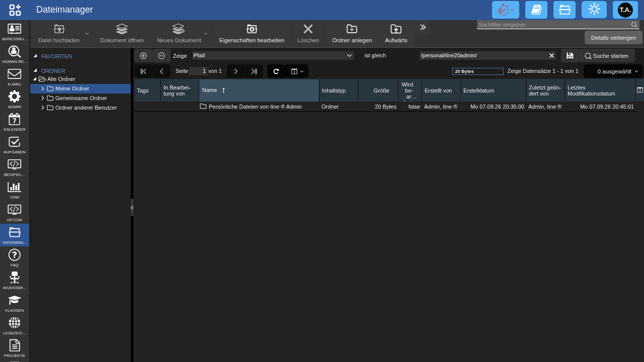
Task: Open the Inventar app
Action: click(x=15, y=281)
